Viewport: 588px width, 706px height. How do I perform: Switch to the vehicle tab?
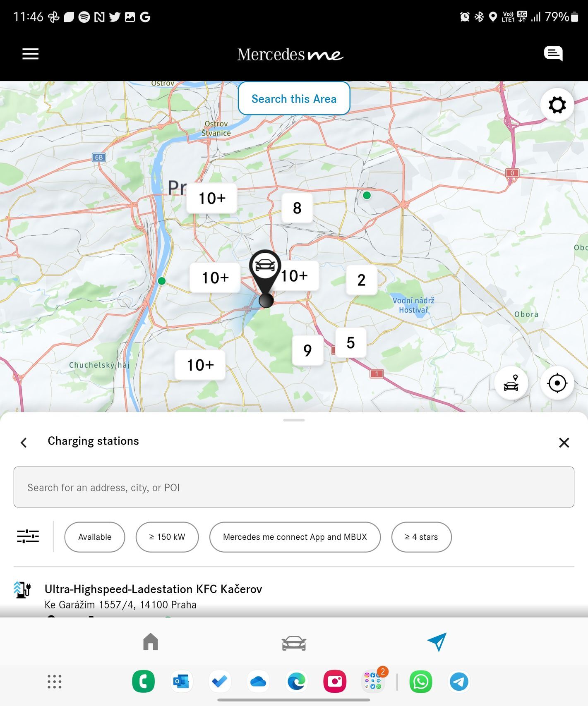point(294,643)
